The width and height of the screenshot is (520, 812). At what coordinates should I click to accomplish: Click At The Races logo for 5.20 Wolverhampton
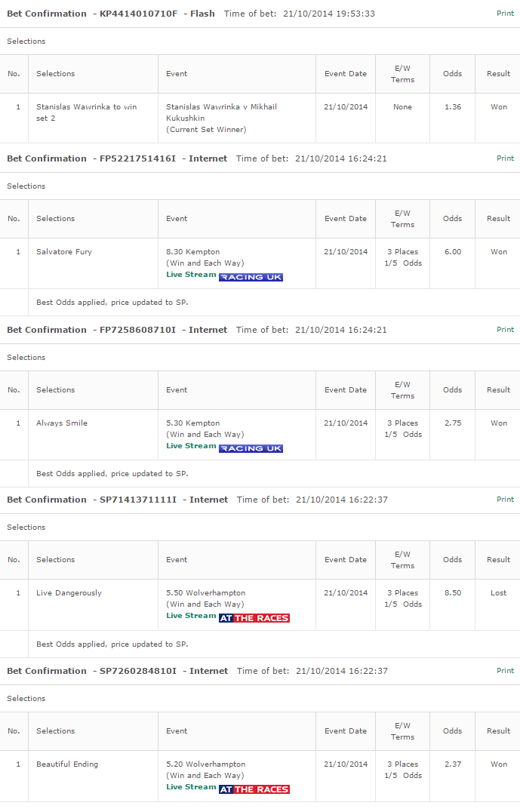(254, 789)
